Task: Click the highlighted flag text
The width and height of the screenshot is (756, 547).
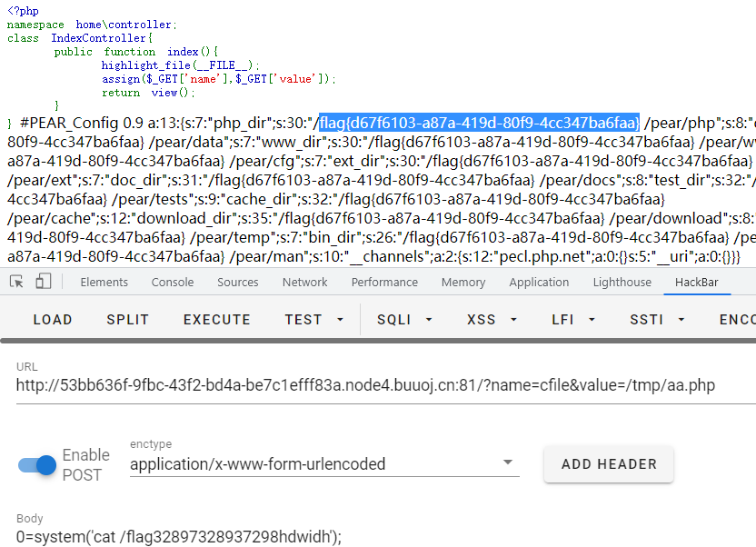Action: (479, 123)
